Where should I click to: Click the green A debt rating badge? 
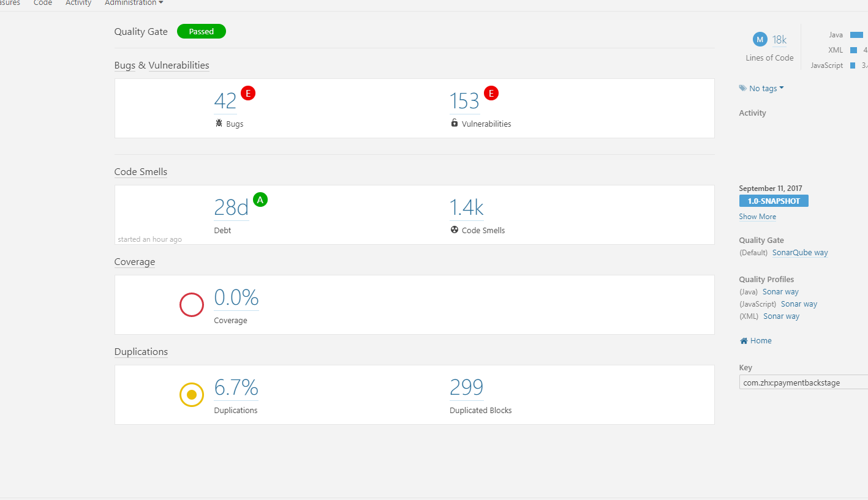point(260,200)
